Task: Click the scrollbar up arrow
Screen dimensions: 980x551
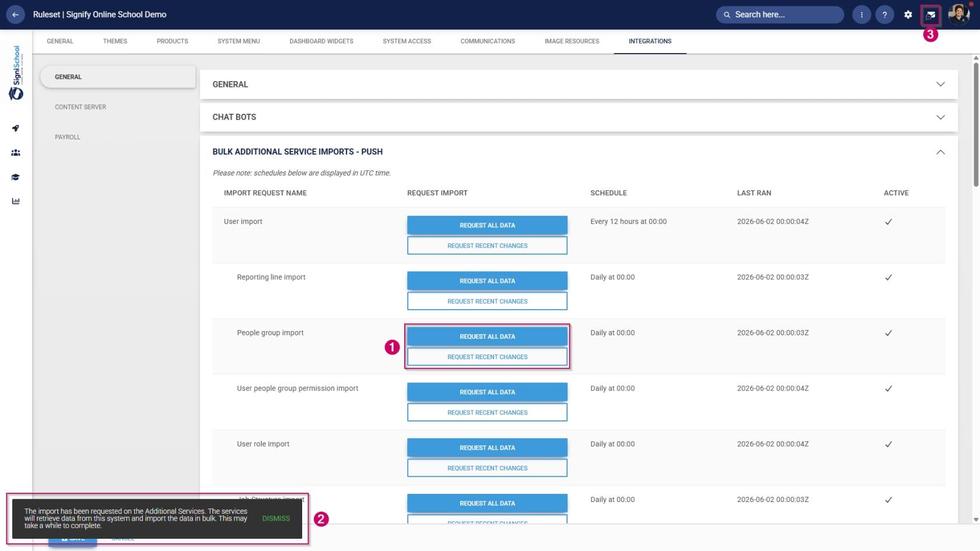Action: tap(976, 58)
